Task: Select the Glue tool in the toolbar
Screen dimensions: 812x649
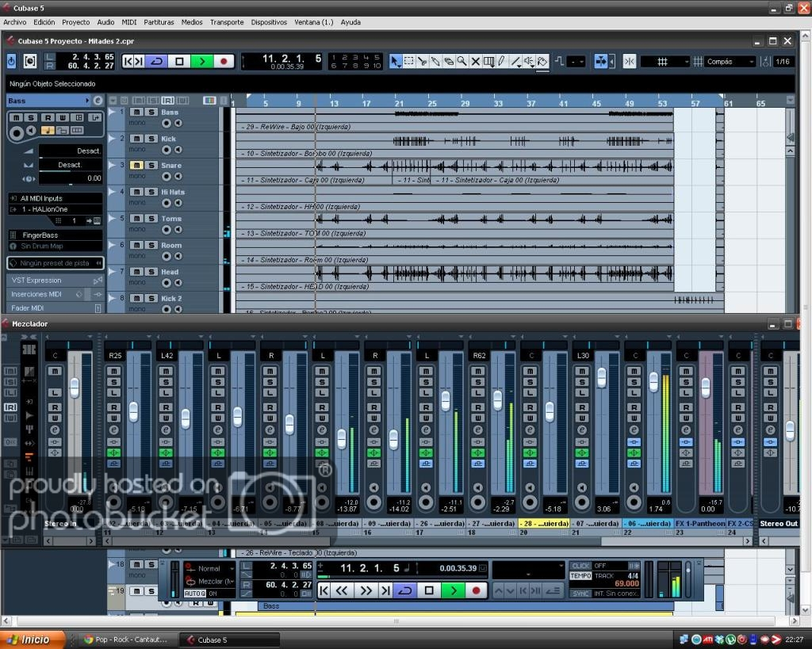Action: [x=435, y=61]
